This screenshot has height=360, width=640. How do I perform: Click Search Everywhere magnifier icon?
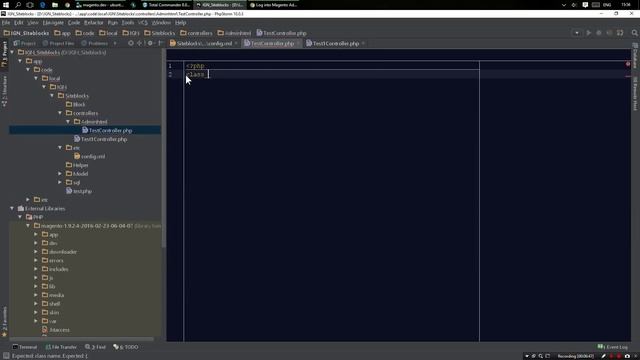coord(634,33)
